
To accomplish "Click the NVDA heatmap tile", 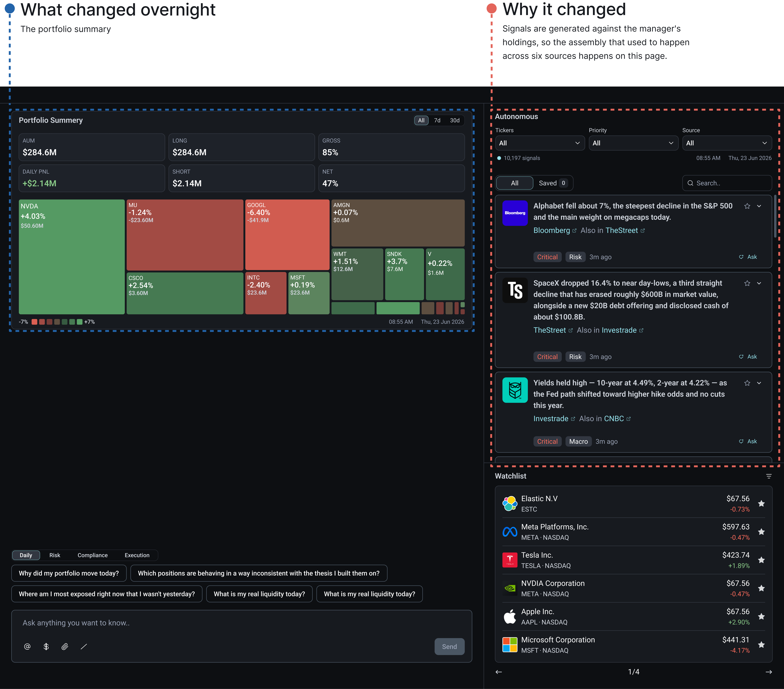I will pyautogui.click(x=72, y=257).
